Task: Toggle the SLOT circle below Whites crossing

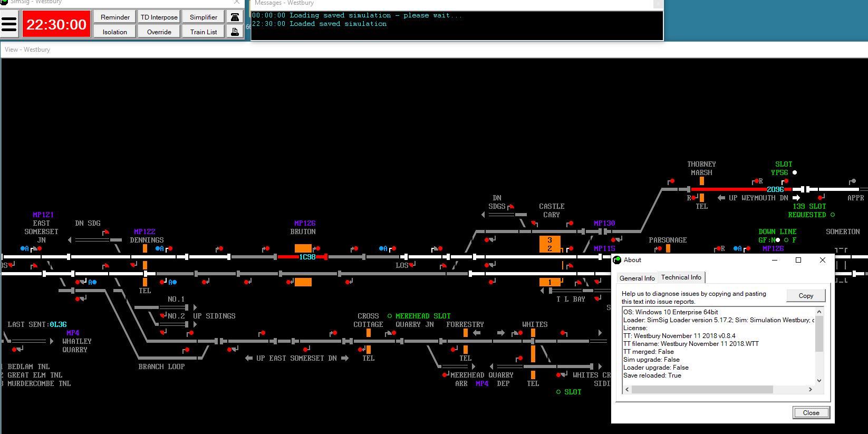Action: point(558,392)
